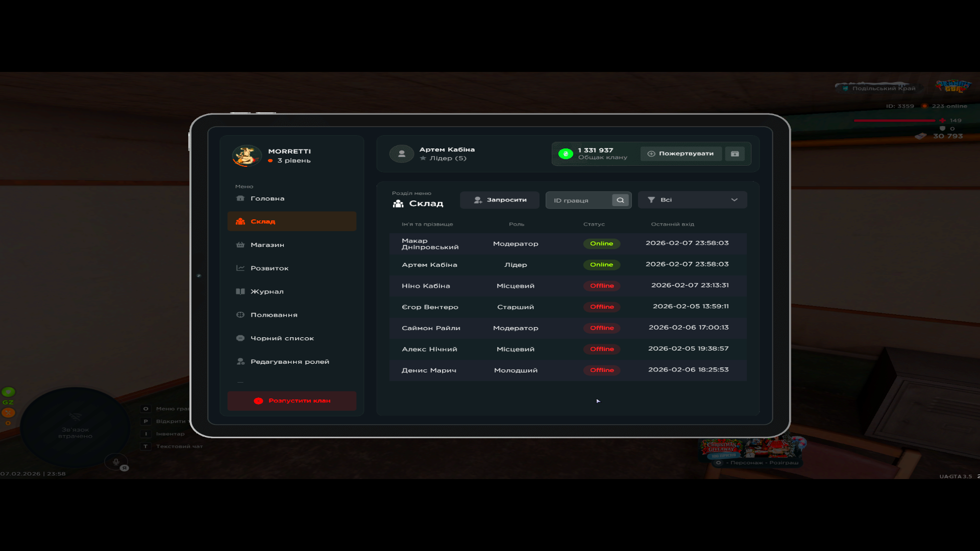Image resolution: width=980 pixels, height=551 pixels.
Task: Click the green clan money coin icon
Action: click(x=566, y=154)
